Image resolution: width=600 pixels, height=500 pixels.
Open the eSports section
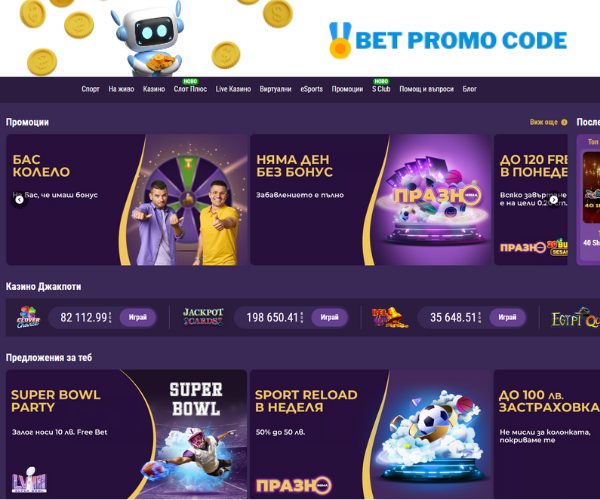click(311, 89)
